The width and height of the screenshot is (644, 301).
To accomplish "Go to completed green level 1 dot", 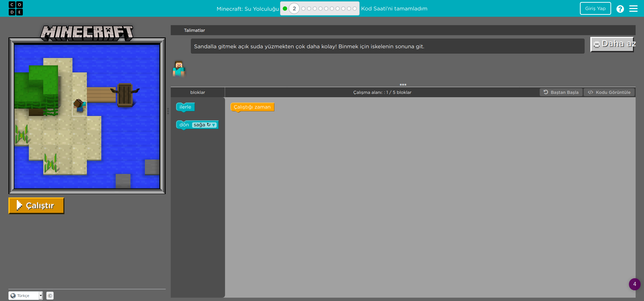I will 285,9.
